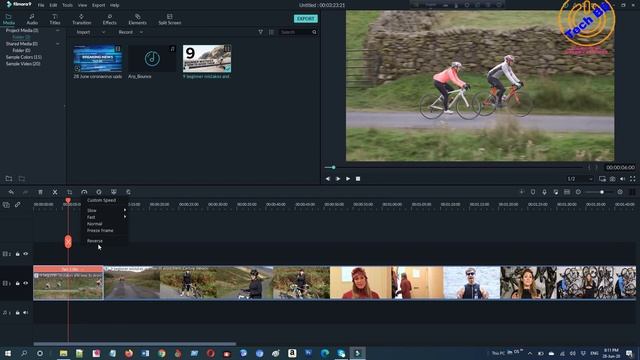The width and height of the screenshot is (640, 360).
Task: Collapse the Shared Media tree section
Action: coord(58,44)
